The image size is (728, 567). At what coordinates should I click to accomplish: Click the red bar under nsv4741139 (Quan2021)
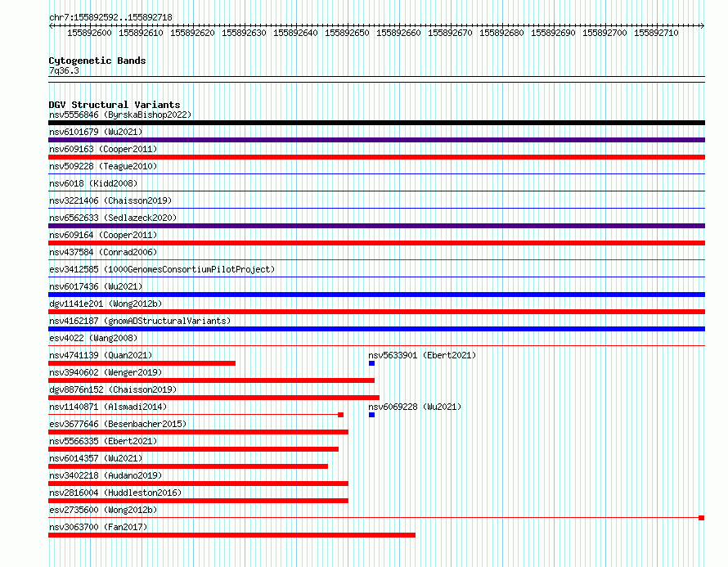142,363
